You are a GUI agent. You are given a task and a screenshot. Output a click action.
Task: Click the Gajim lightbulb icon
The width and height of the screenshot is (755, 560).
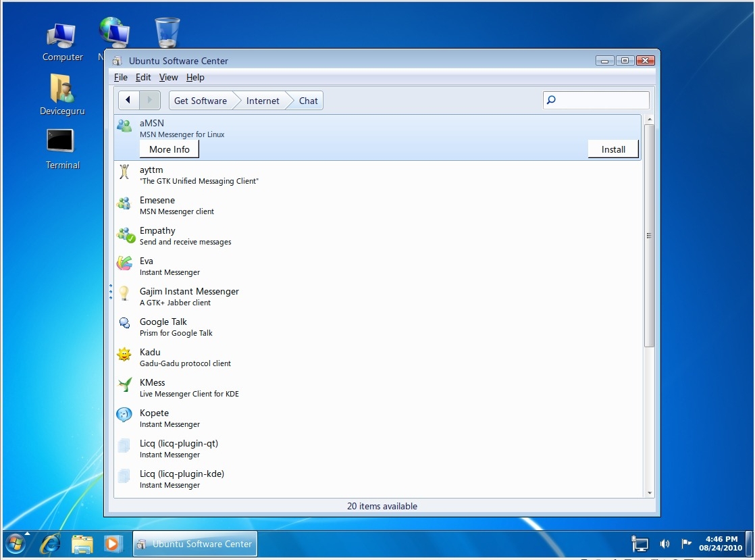[x=124, y=292]
